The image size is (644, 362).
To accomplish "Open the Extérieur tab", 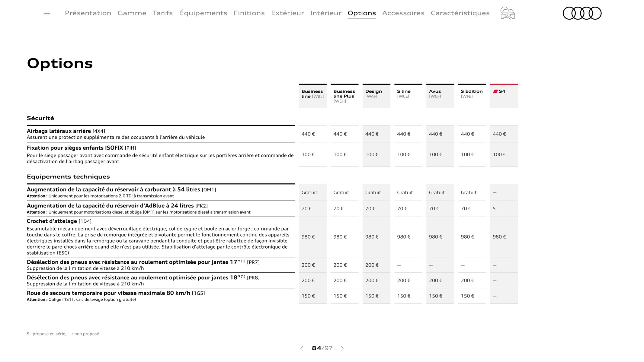I will [x=287, y=13].
